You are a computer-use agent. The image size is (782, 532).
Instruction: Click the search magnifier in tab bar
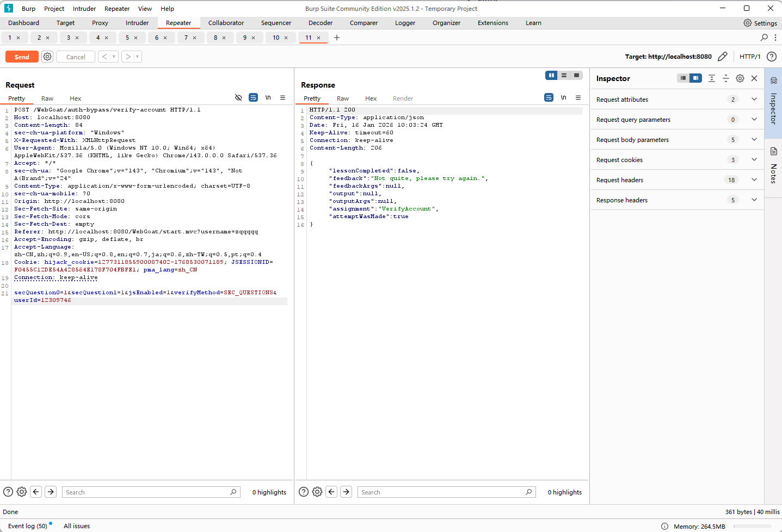tap(764, 38)
